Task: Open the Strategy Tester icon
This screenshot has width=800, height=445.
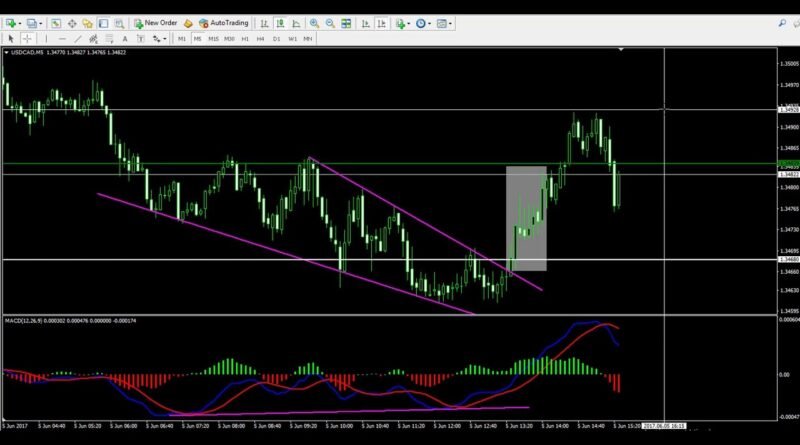Action: click(119, 23)
